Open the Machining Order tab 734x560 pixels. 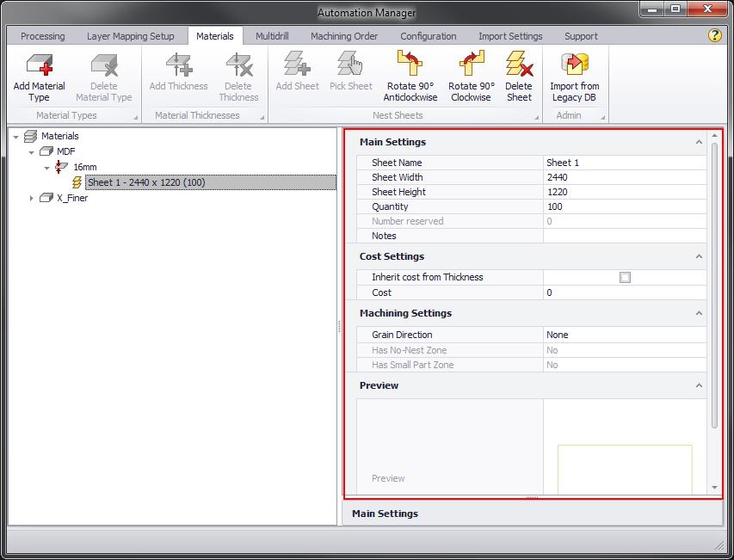344,36
